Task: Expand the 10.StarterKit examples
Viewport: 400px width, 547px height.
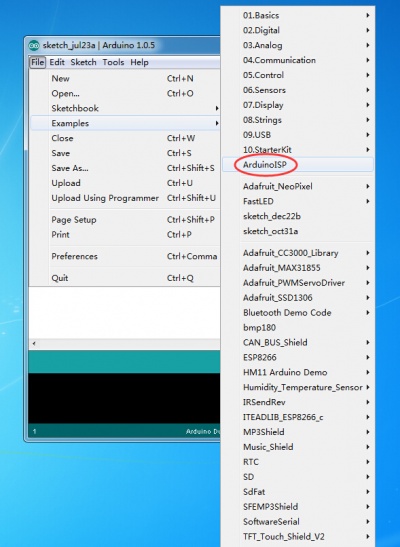Action: (x=298, y=150)
